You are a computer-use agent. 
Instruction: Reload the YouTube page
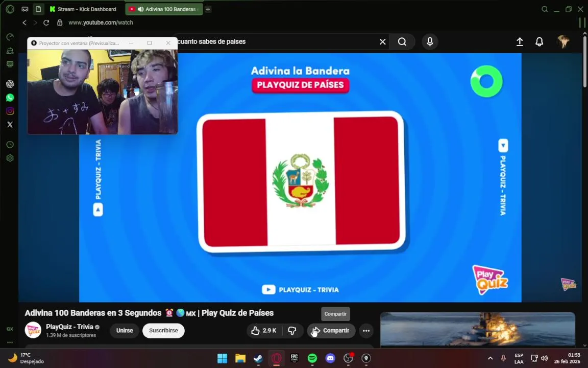coord(46,22)
